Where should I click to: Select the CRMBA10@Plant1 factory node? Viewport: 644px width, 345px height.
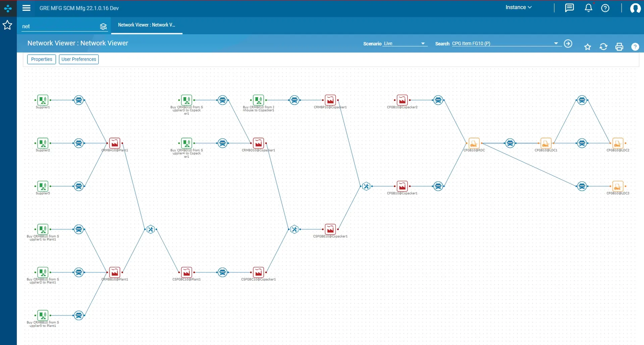[x=115, y=143]
